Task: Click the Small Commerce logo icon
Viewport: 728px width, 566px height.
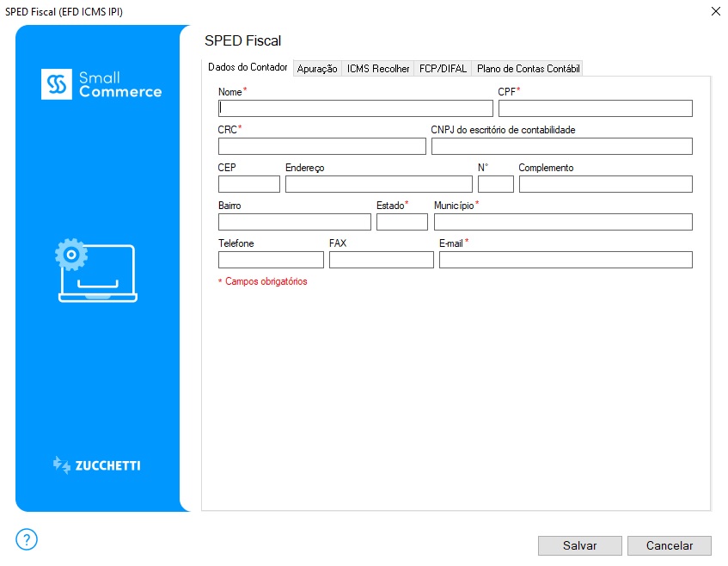Action: pos(57,84)
